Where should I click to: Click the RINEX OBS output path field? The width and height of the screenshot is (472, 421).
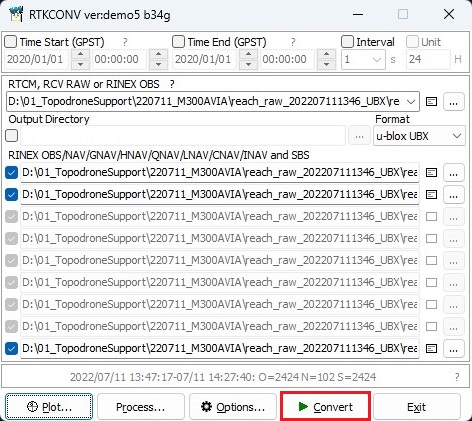pyautogui.click(x=220, y=173)
